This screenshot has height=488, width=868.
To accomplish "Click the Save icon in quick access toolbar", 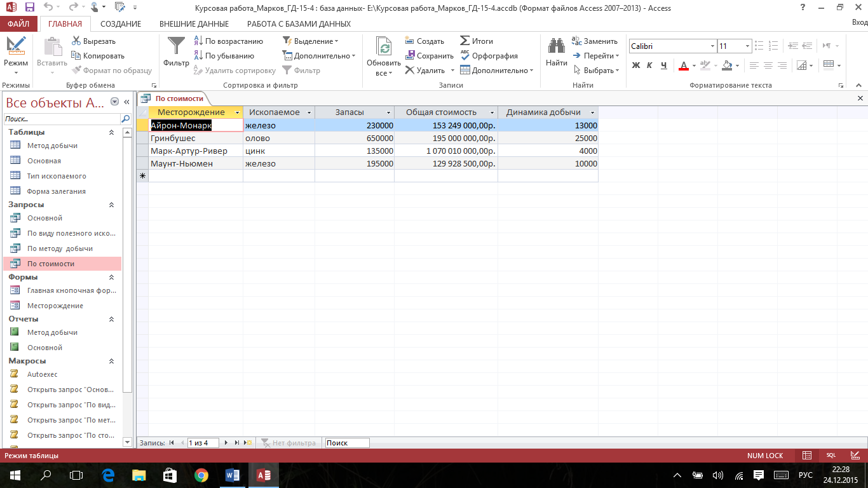I will click(x=29, y=8).
